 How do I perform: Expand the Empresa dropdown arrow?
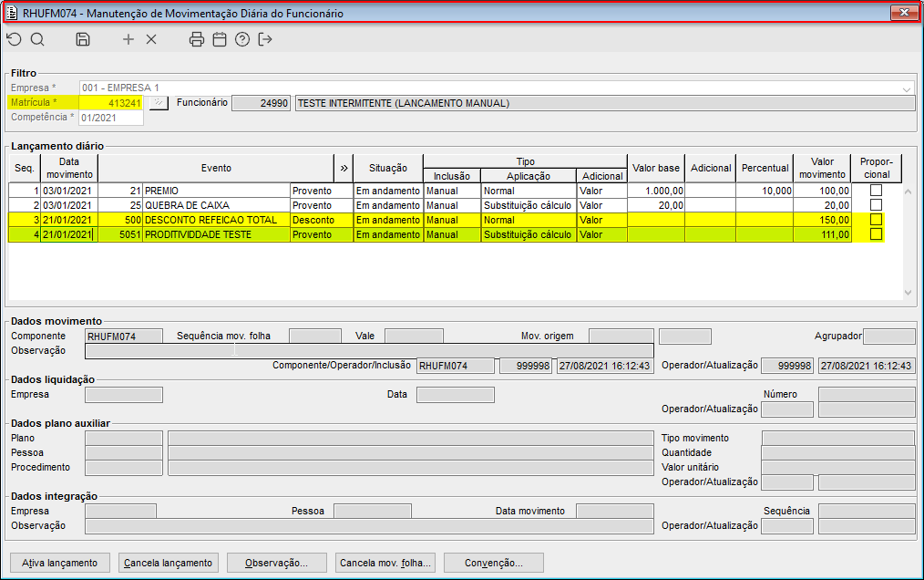[907, 88]
